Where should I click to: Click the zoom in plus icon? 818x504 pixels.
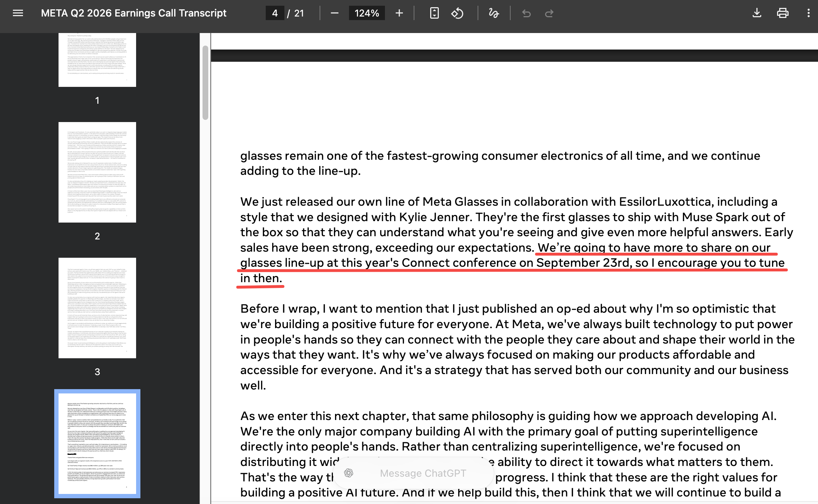[399, 13]
